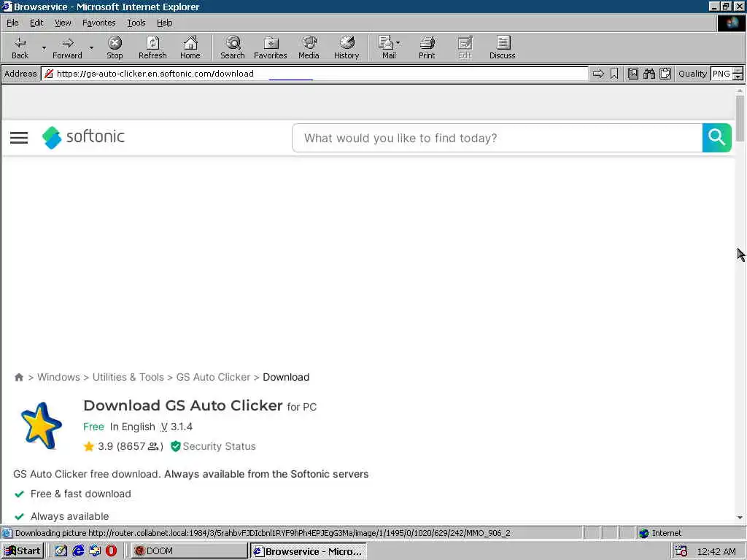Click the Internet Explorer throbber logo

(x=731, y=23)
